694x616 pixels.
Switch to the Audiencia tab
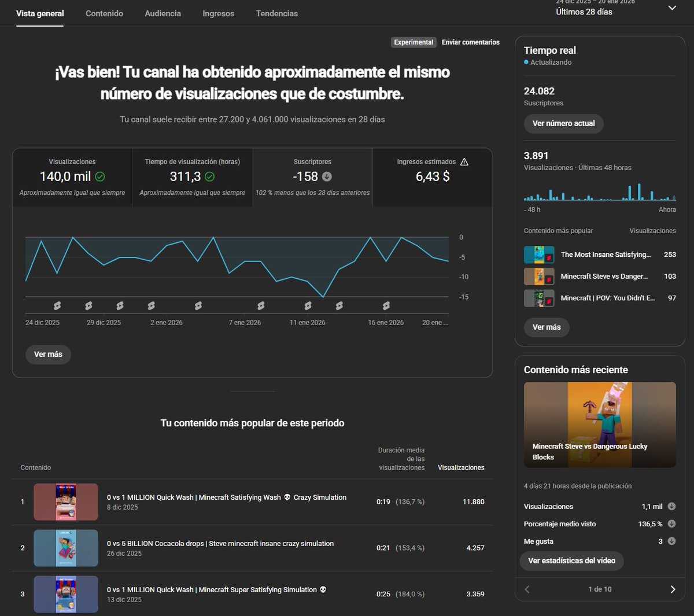pos(163,13)
